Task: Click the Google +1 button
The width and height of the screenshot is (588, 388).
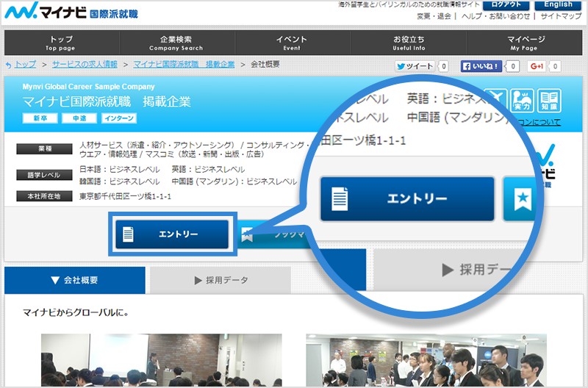Action: pos(537,66)
